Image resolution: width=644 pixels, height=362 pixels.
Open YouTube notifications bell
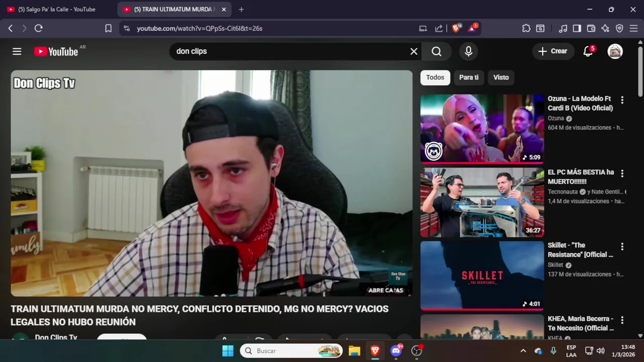(x=588, y=51)
